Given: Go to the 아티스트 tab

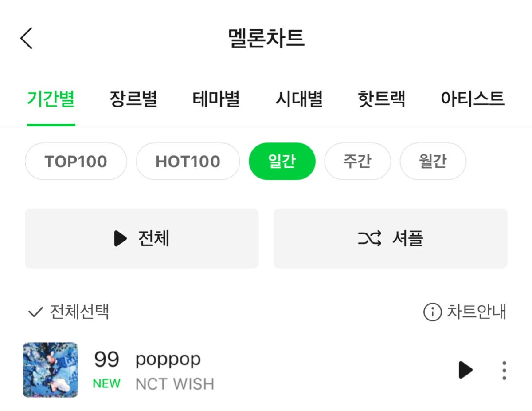Looking at the screenshot, I should (473, 99).
